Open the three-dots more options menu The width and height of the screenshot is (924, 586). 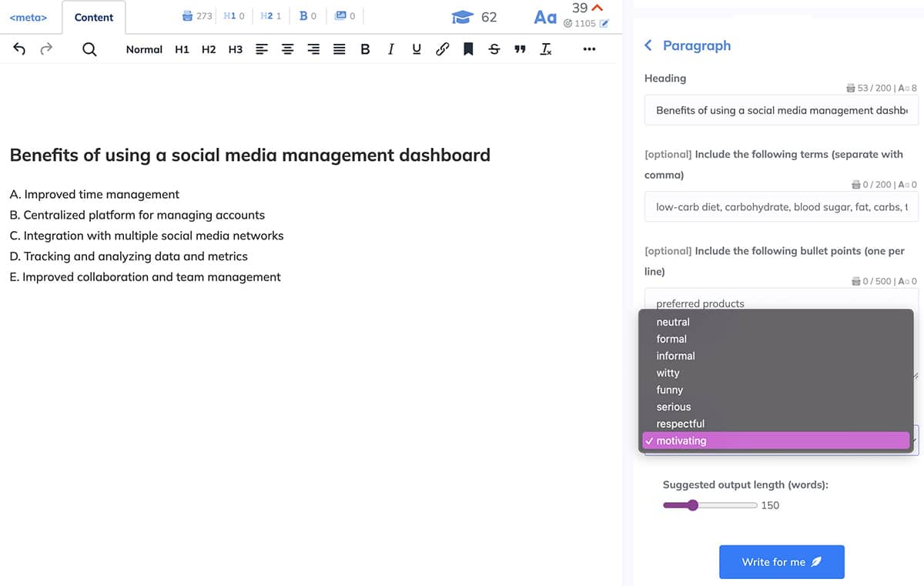tap(589, 49)
